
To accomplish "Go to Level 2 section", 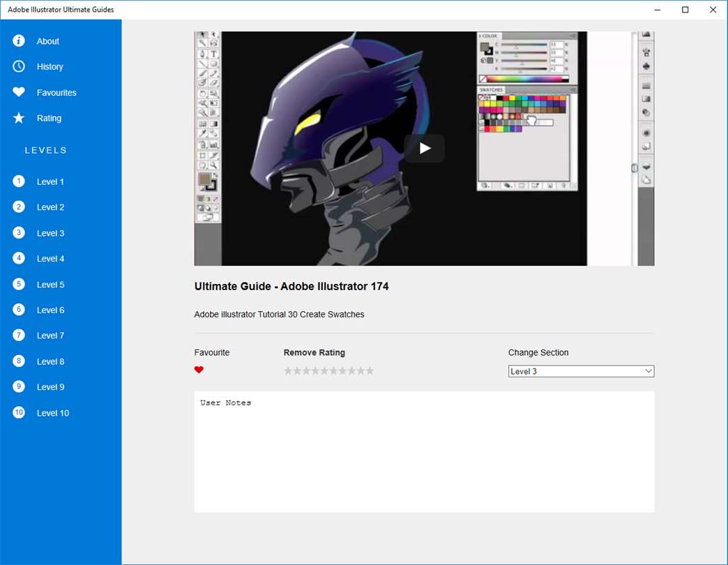I will click(x=50, y=207).
